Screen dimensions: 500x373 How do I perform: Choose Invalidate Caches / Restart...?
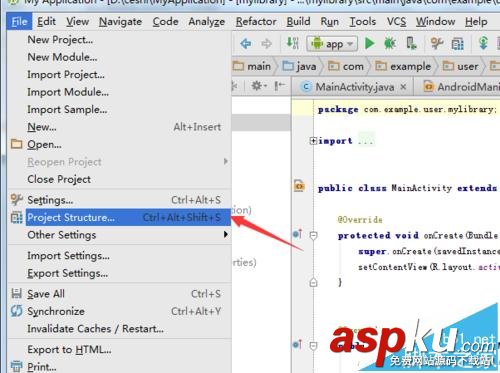pos(120,329)
